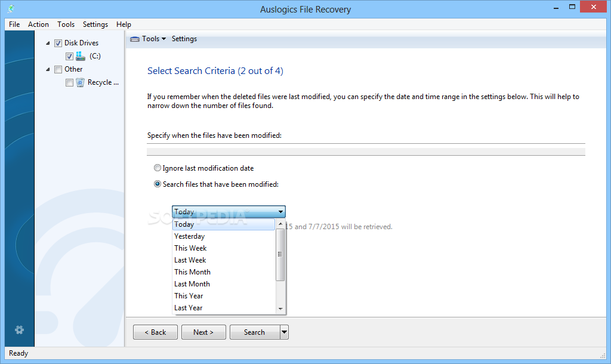This screenshot has width=611, height=364.
Task: Click the Auslogics app icon in title bar
Action: 11,8
